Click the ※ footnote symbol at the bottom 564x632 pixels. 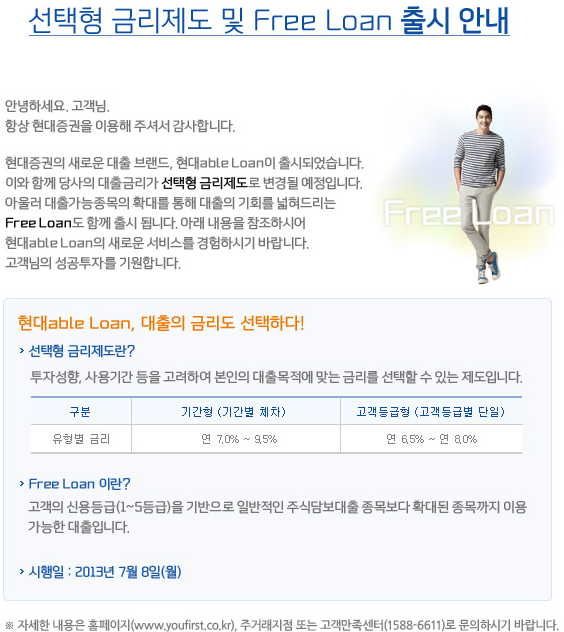(x=10, y=625)
